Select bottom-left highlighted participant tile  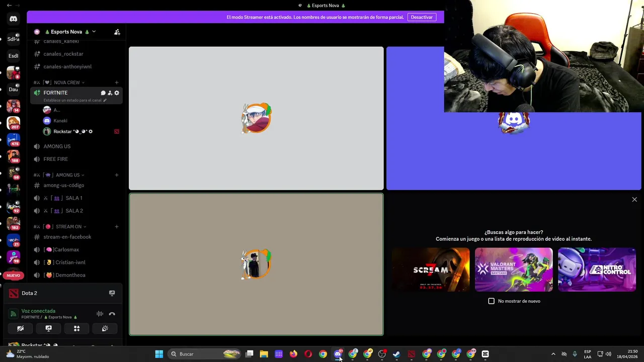[256, 264]
